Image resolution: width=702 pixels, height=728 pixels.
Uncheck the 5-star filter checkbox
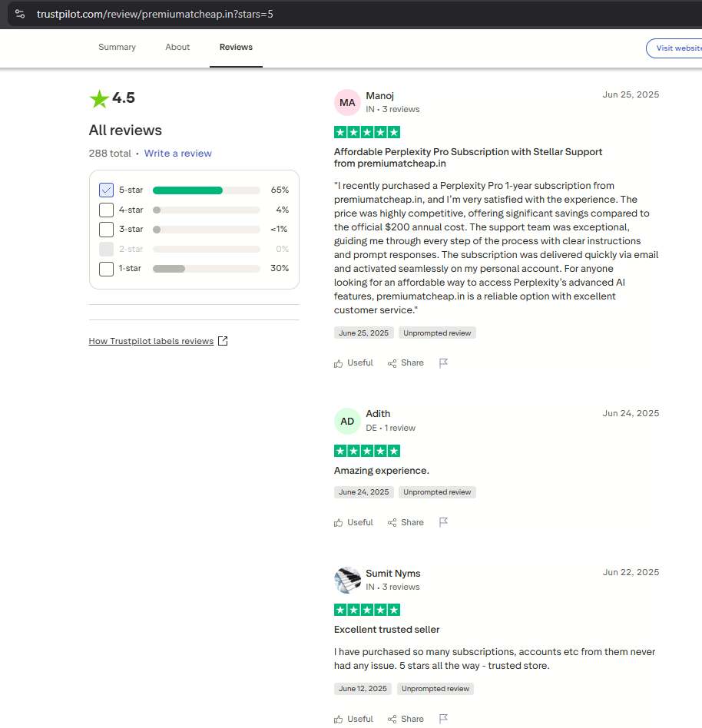106,190
